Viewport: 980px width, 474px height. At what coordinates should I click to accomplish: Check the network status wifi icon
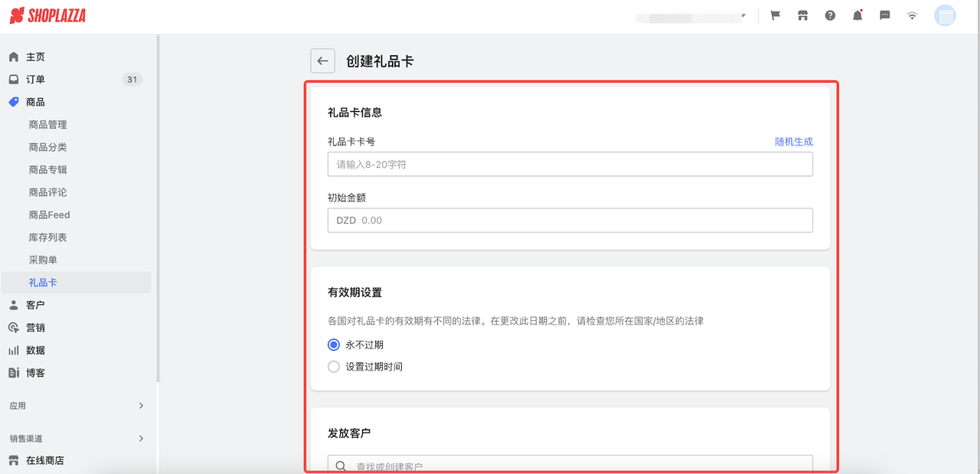[x=912, y=15]
